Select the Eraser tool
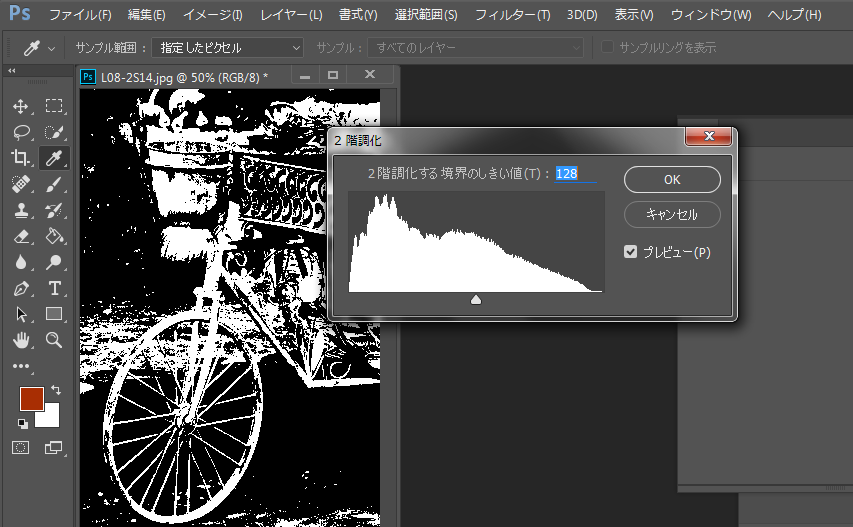Viewport: 853px width, 527px height. click(21, 237)
